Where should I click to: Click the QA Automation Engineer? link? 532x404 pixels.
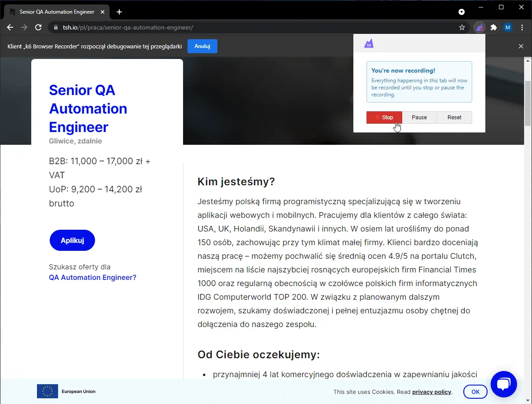pyautogui.click(x=92, y=277)
